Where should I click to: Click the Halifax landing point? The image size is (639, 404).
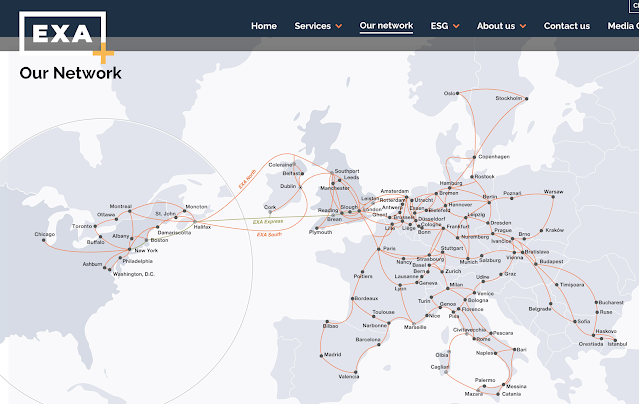coord(195,222)
